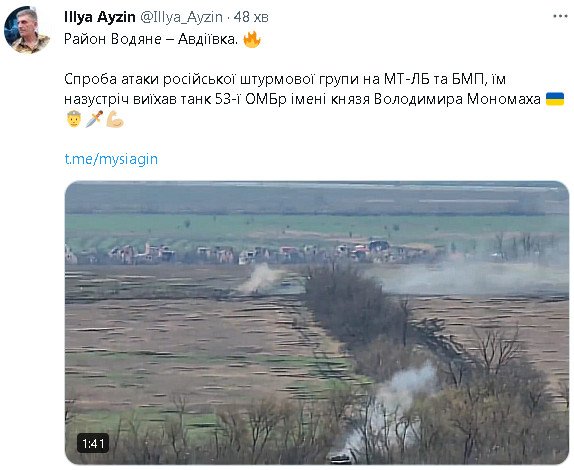The width and height of the screenshot is (574, 470).
Task: Click the 'Район Водяне – Авдіївка' text line
Action: (151, 39)
